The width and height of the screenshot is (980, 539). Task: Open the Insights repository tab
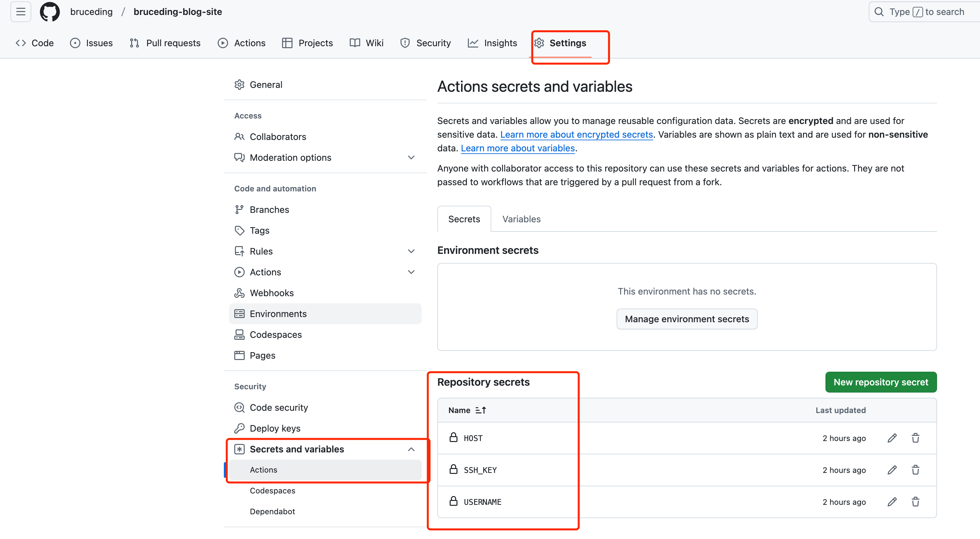[492, 43]
